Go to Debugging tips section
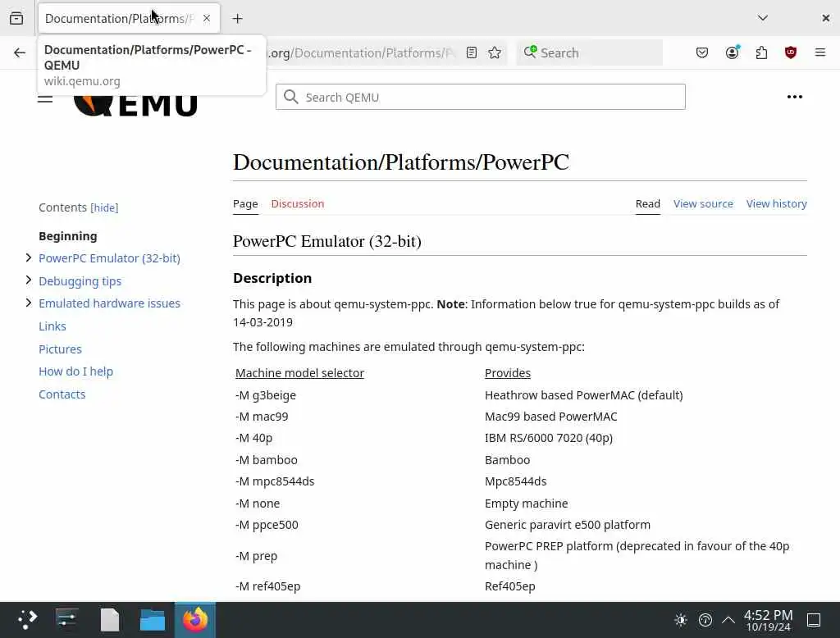Screen dimensions: 840x638 point(80,281)
